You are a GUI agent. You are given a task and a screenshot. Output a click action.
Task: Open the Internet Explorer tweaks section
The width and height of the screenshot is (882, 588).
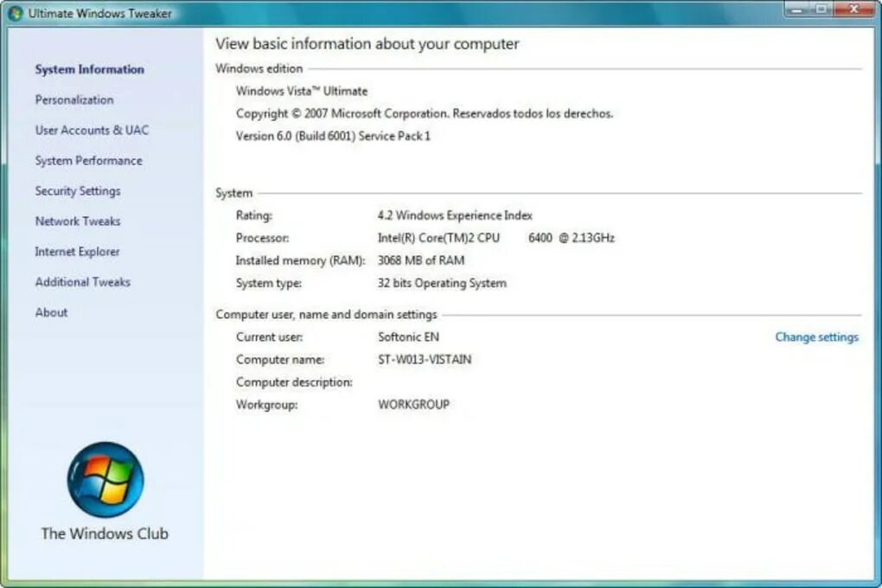click(x=77, y=252)
